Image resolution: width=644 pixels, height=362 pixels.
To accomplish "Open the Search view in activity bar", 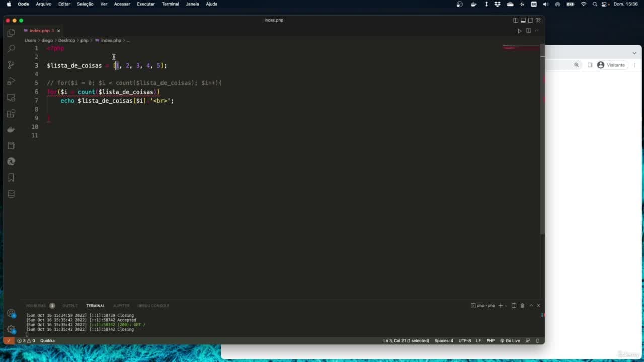I will pyautogui.click(x=11, y=49).
